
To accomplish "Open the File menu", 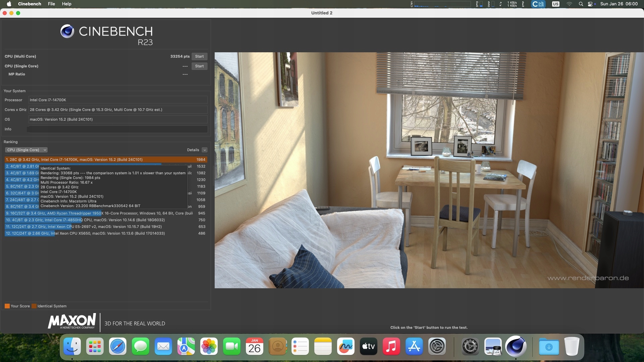I will click(51, 4).
